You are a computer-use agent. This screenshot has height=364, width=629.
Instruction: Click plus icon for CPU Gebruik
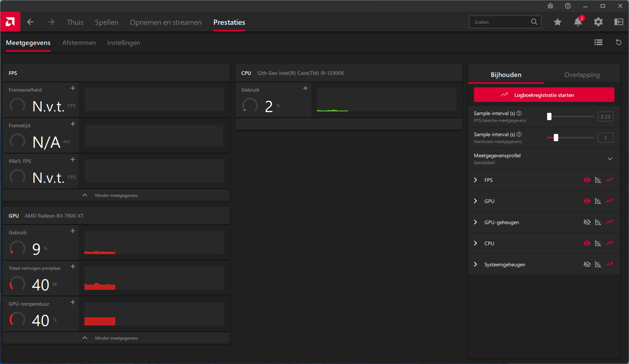coord(305,88)
